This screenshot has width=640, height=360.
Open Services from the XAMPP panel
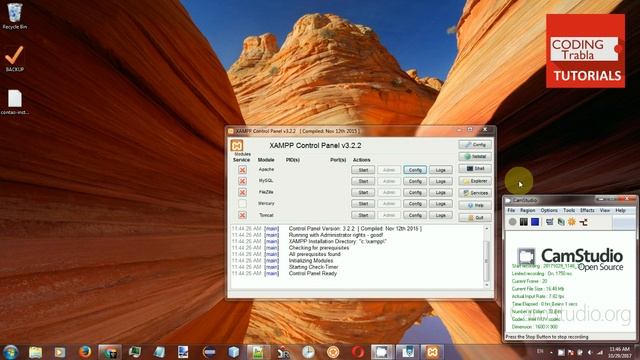(475, 193)
